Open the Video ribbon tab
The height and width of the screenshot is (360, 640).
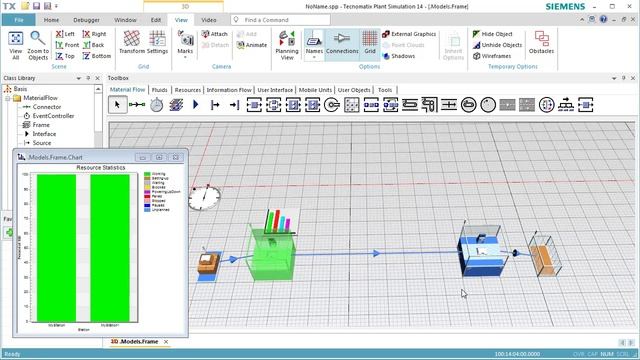tap(209, 20)
